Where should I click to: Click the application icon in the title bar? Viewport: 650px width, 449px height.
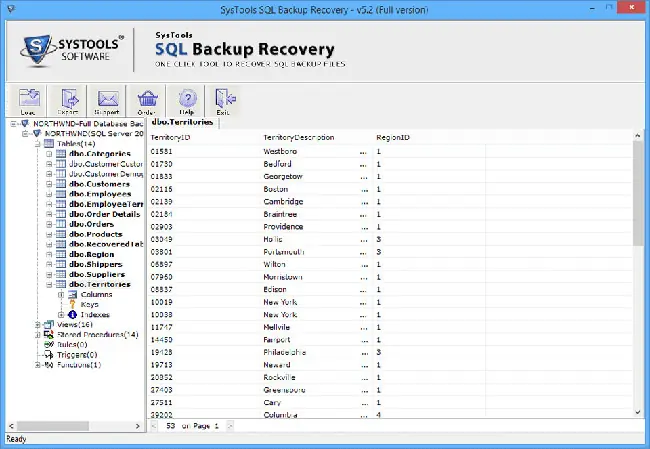click(11, 8)
